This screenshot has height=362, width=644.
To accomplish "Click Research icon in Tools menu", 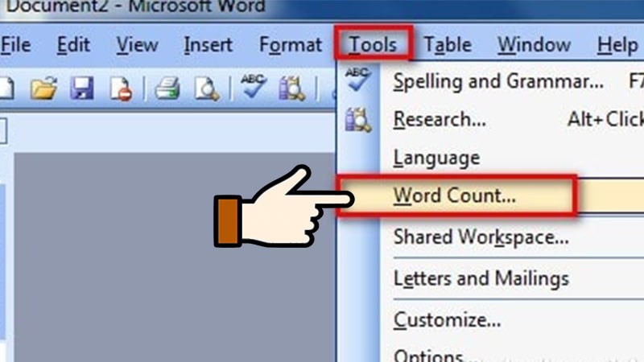I will pos(357,120).
